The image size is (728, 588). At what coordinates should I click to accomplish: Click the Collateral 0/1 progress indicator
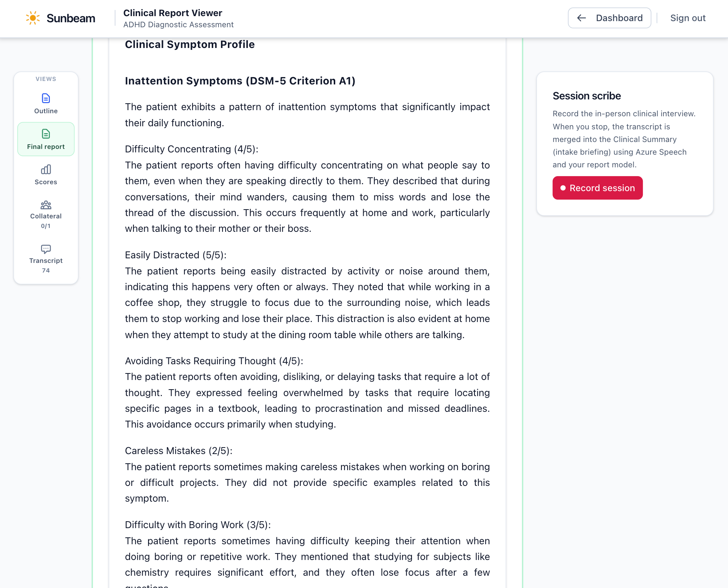coord(46,226)
